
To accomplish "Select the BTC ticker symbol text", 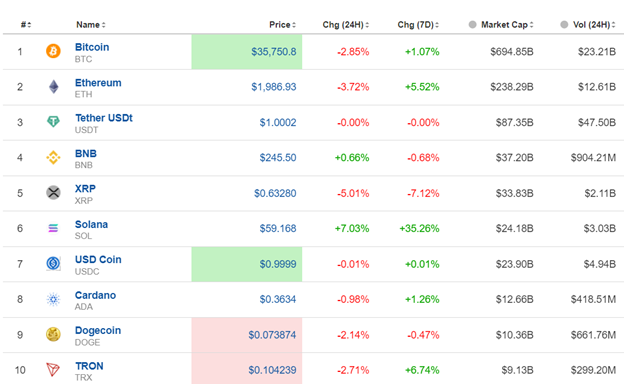I will coord(83,59).
